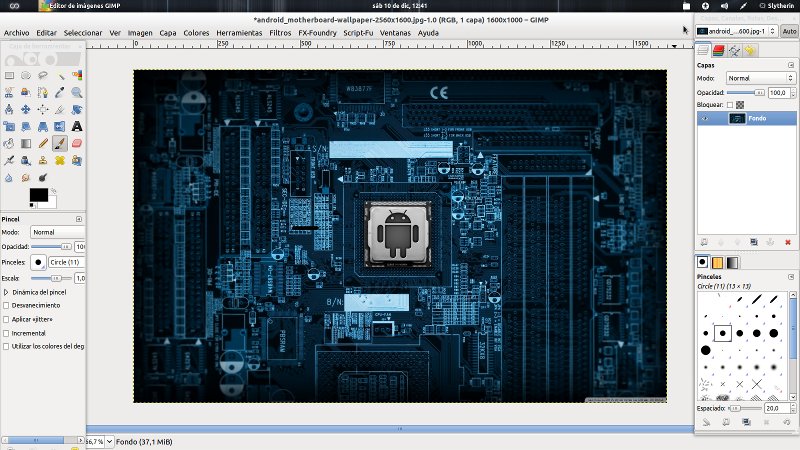Switch to the Patterns tab
800x450 pixels.
[x=717, y=263]
